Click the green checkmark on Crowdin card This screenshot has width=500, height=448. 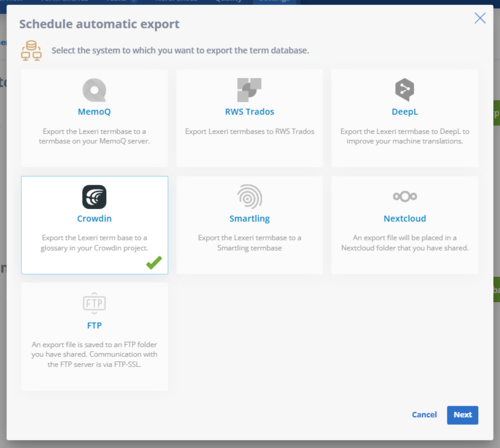point(154,263)
